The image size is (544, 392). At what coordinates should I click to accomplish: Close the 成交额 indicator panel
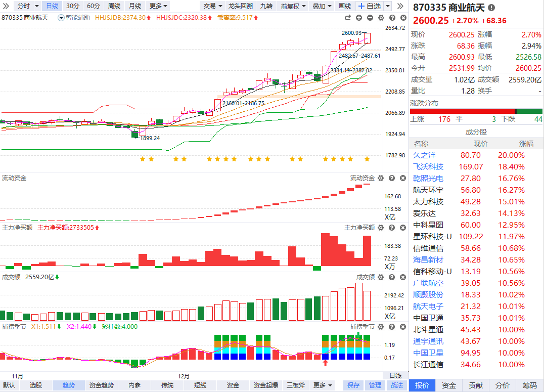pyautogui.click(x=402, y=277)
